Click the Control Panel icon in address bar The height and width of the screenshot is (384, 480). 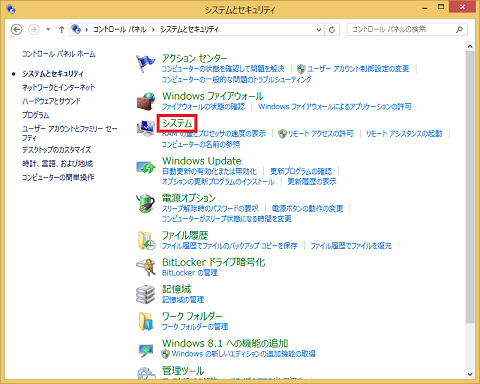[76, 29]
